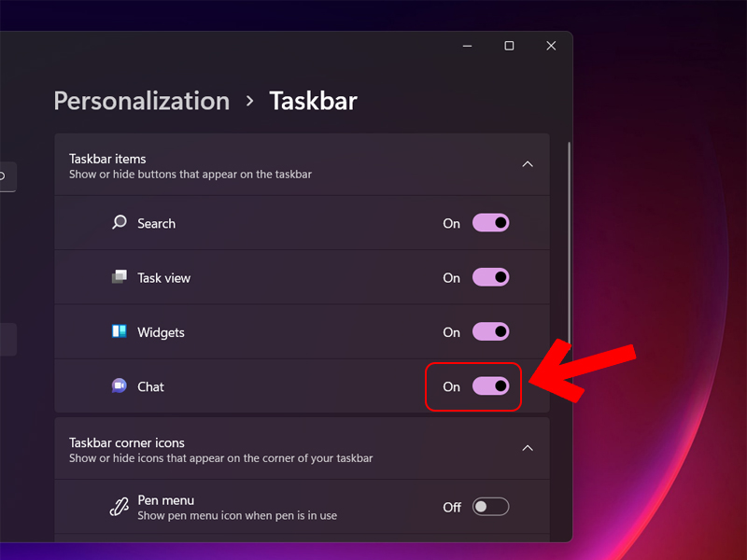Click 'Show pen menu icon when pen is in use'
The image size is (747, 560).
[x=237, y=516]
